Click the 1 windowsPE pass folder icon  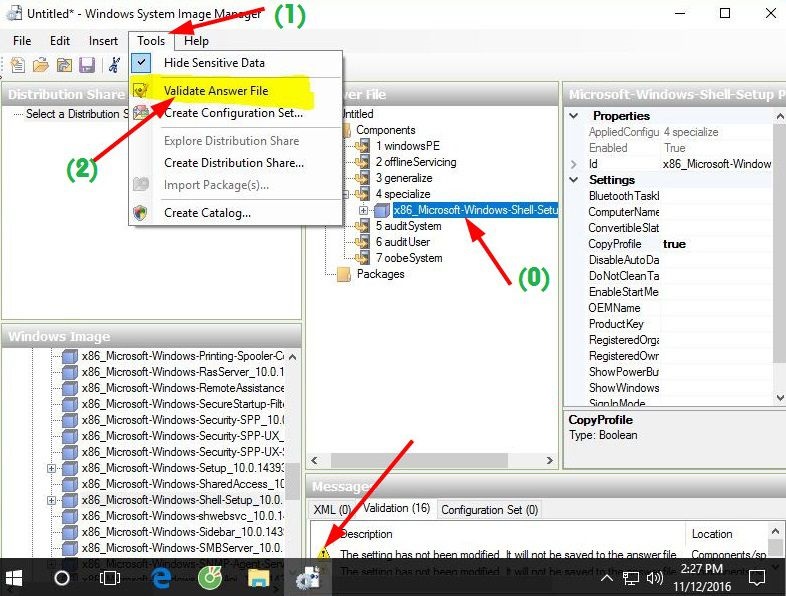(x=362, y=146)
